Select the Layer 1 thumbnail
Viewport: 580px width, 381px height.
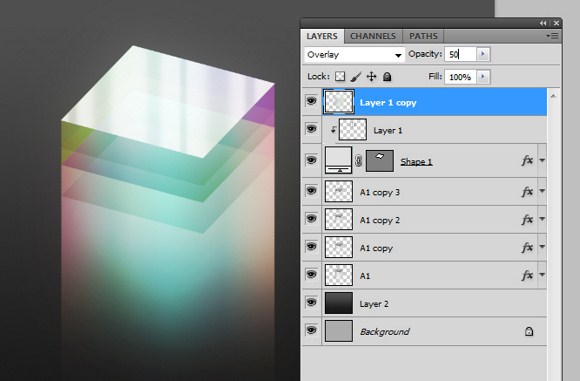coord(353,129)
